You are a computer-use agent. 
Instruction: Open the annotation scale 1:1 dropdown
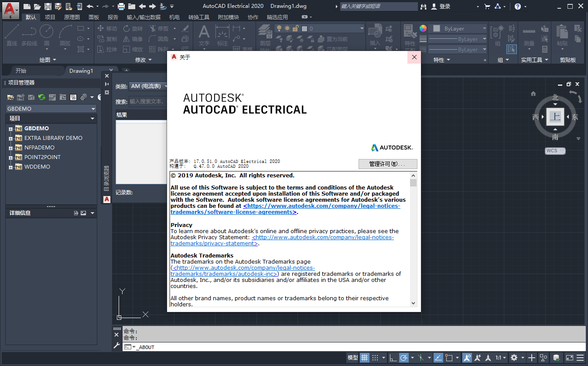tap(500, 357)
